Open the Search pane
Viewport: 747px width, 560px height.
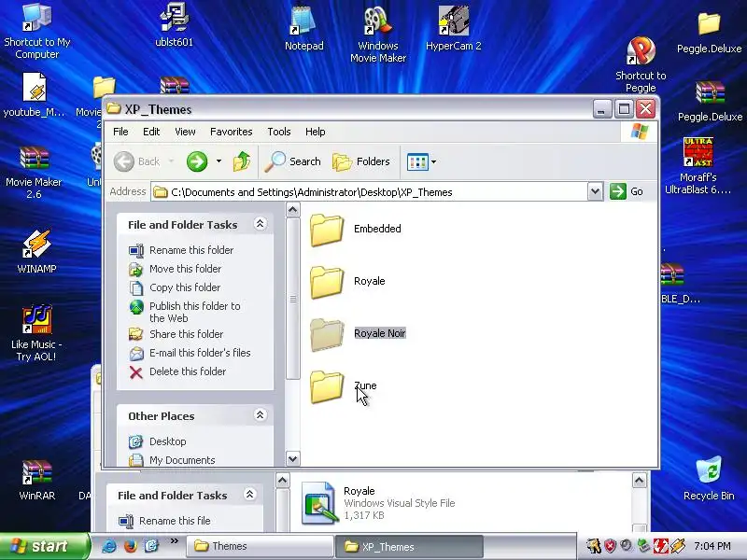[x=293, y=161]
